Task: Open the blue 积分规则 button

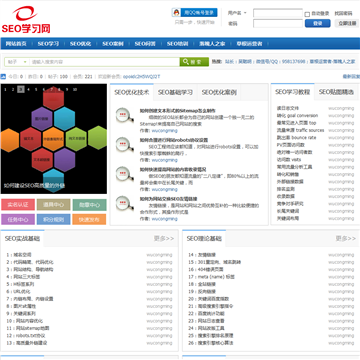Action: click(x=54, y=219)
